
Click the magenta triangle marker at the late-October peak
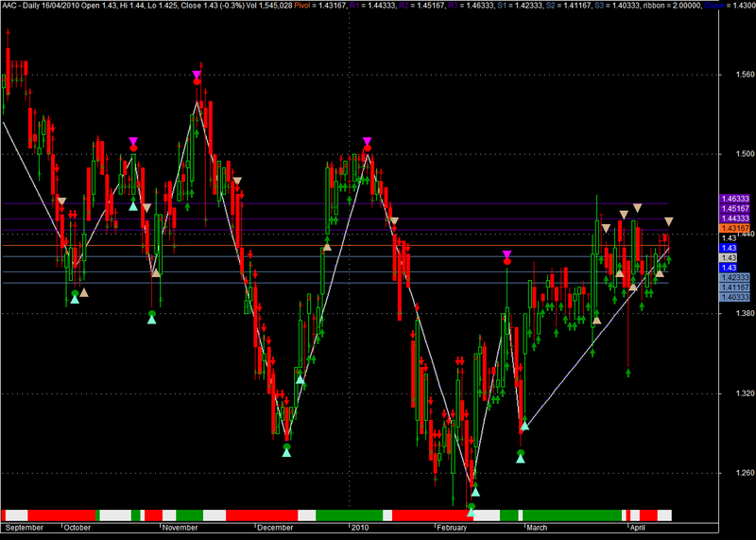[x=133, y=141]
